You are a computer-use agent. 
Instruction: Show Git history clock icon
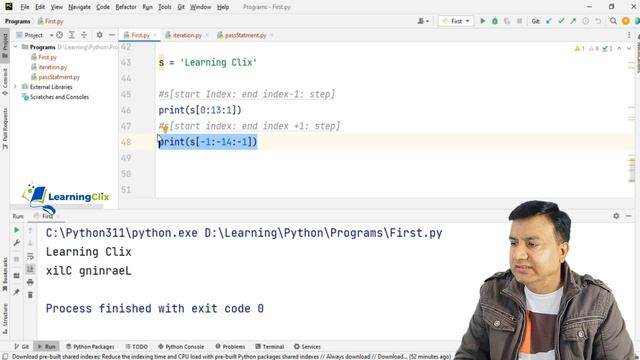tap(585, 21)
